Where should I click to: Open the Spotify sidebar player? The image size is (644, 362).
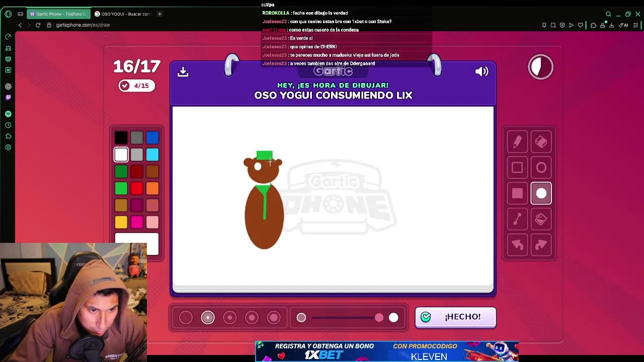(8, 114)
